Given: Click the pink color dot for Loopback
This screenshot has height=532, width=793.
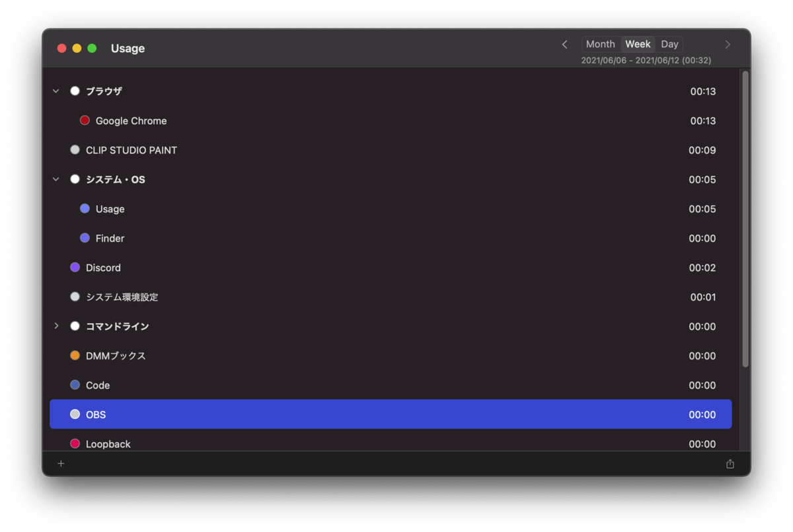Looking at the screenshot, I should (x=75, y=443).
